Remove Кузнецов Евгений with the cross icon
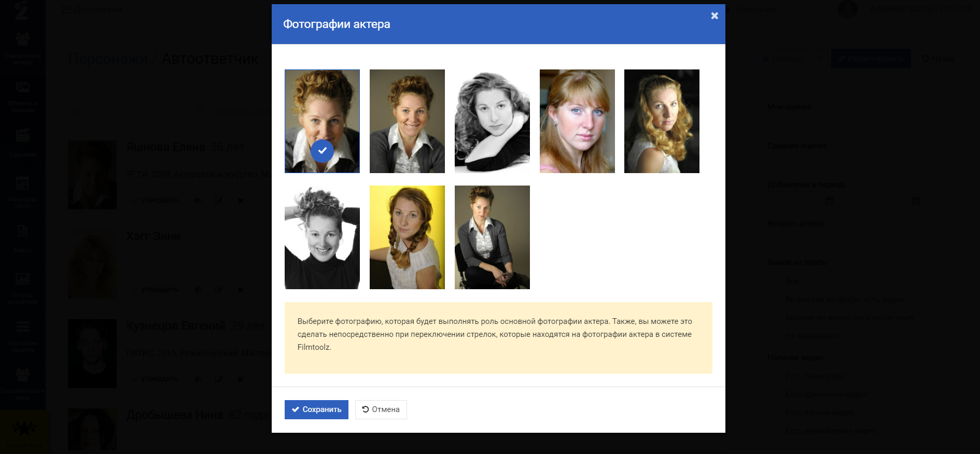This screenshot has width=980, height=454. [x=240, y=379]
